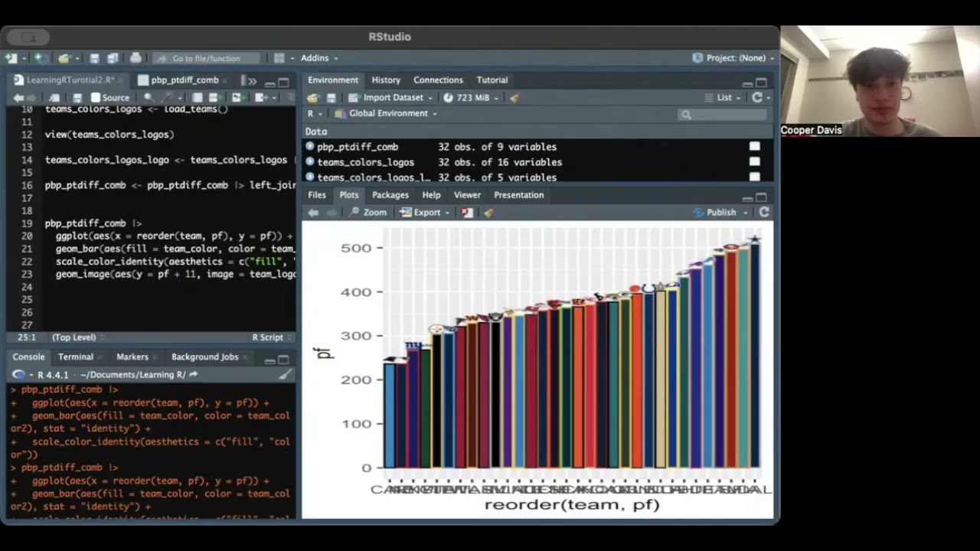
Task: Open the Help tab
Action: point(431,195)
